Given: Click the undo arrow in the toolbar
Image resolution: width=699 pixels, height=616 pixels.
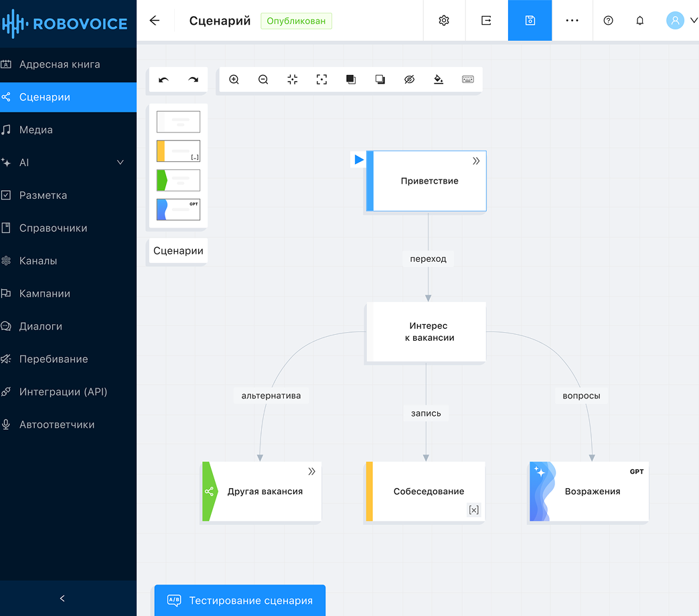Looking at the screenshot, I should 163,80.
